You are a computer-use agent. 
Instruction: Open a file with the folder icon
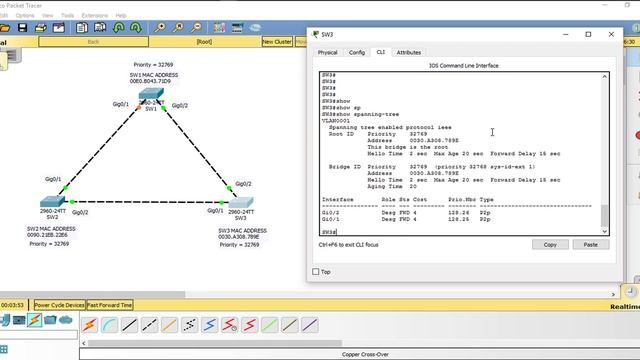[x=4, y=28]
